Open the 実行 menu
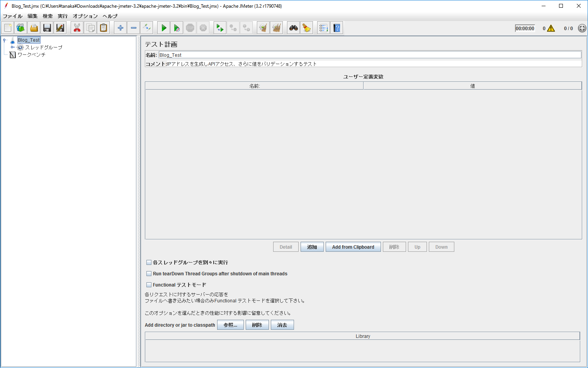The width and height of the screenshot is (588, 368). point(63,16)
